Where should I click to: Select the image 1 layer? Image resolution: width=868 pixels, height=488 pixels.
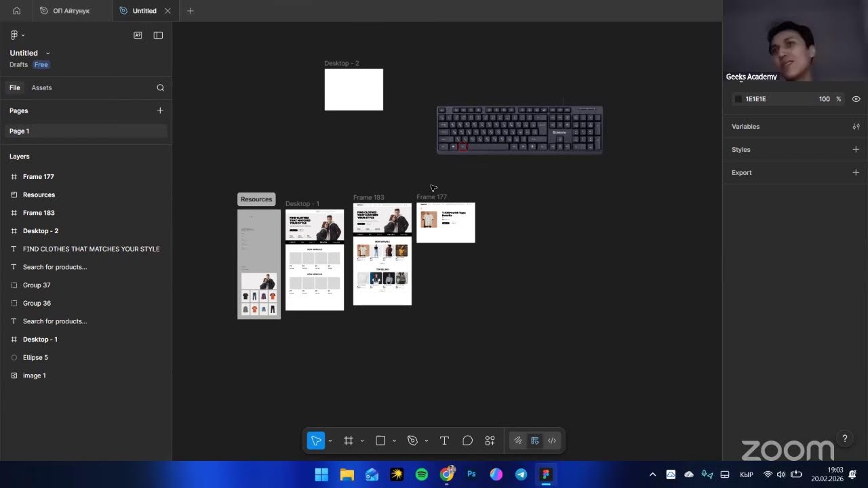pos(86,375)
